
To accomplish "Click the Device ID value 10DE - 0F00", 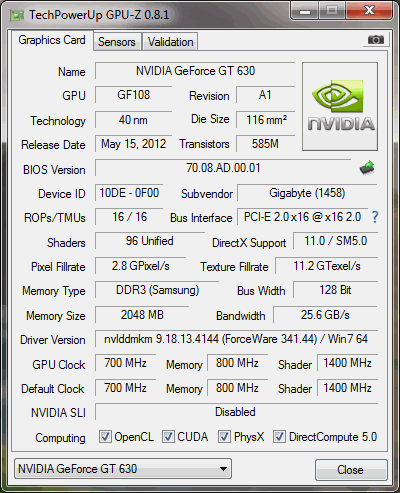I will pyautogui.click(x=129, y=193).
